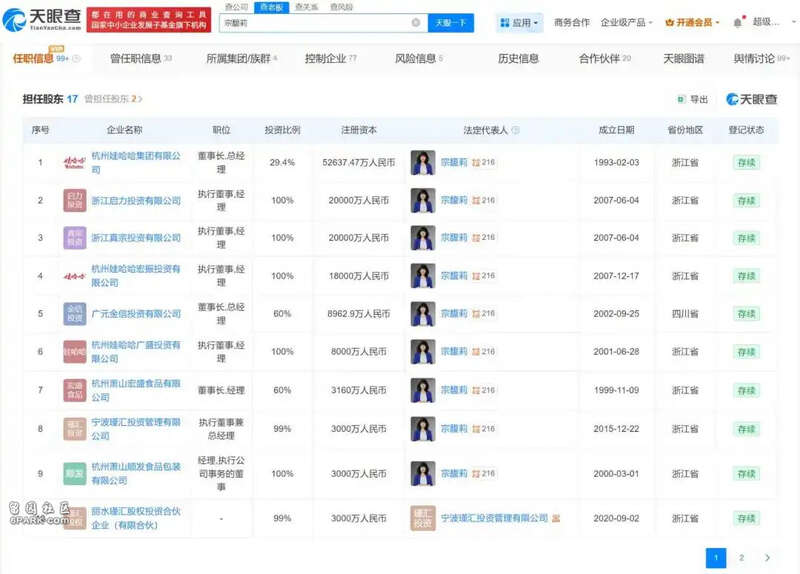Click 浙江启力投资 company logo icon
The image size is (800, 574).
(75, 200)
